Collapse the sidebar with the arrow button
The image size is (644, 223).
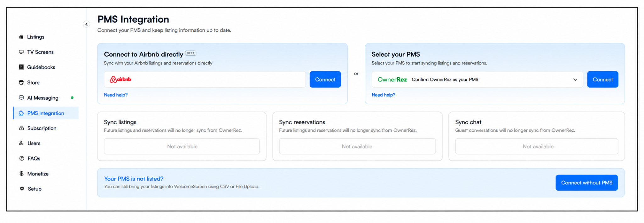[x=86, y=24]
